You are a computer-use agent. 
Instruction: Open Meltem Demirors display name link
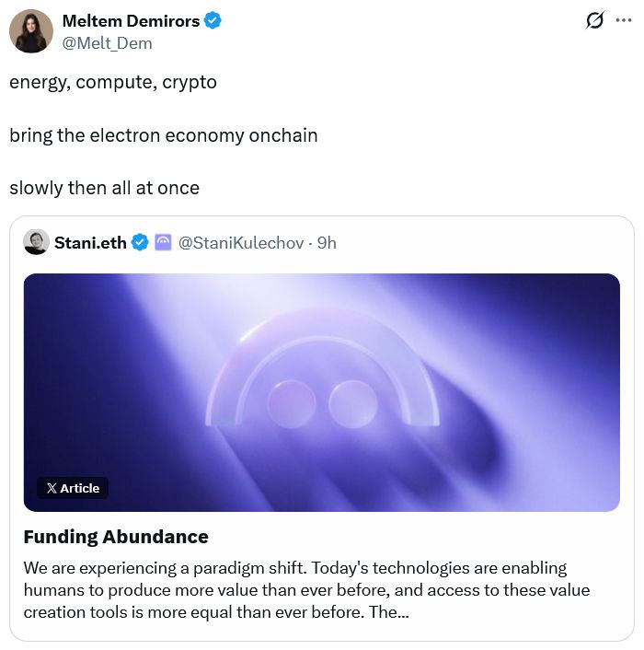click(130, 20)
